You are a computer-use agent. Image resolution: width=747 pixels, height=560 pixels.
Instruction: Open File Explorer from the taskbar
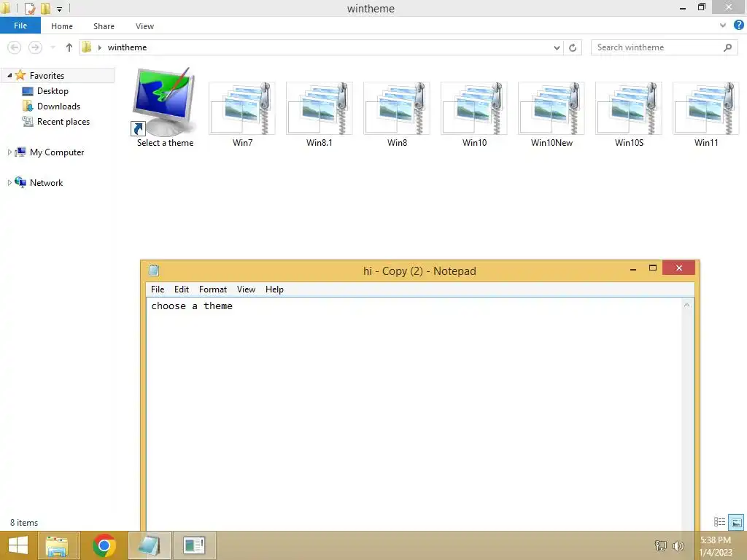pos(57,545)
